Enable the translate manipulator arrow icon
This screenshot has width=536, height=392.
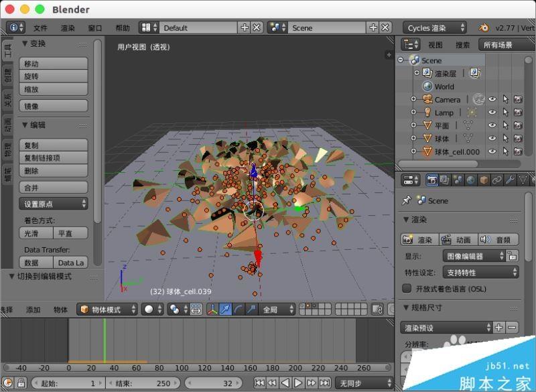(x=225, y=310)
